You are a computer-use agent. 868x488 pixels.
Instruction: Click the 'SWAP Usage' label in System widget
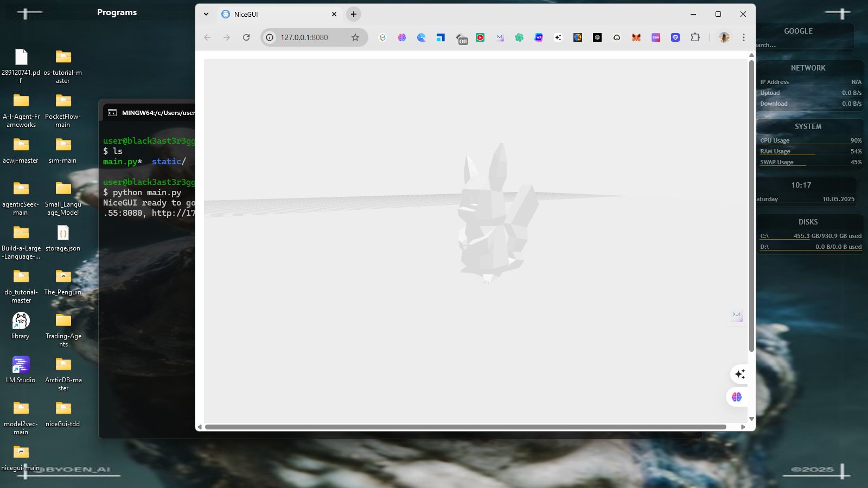pyautogui.click(x=777, y=162)
